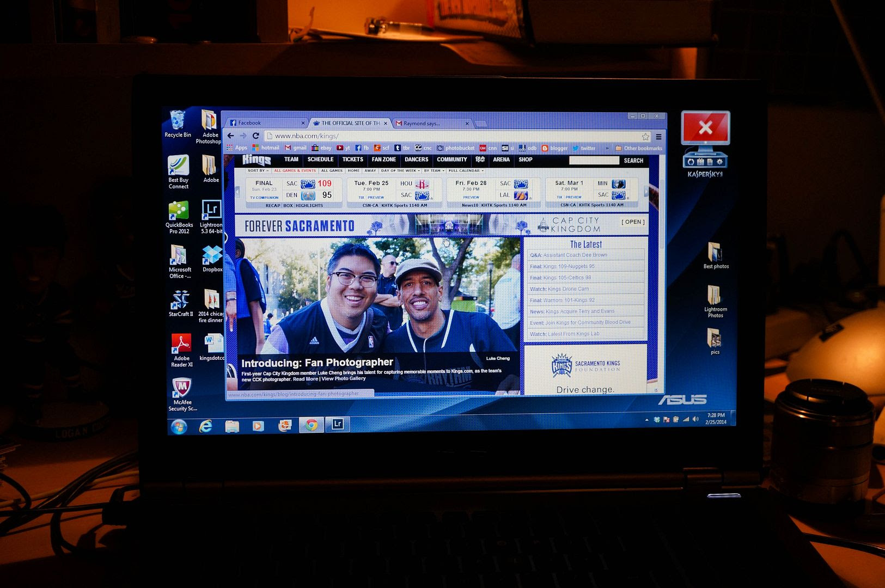Open the Apps bookmarks shortcut
Viewport: 885px width, 588px height.
(237, 148)
